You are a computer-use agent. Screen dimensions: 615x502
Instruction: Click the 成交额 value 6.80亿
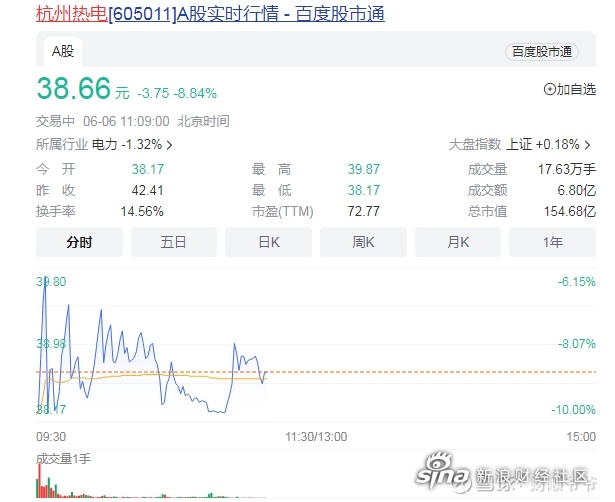(x=577, y=190)
